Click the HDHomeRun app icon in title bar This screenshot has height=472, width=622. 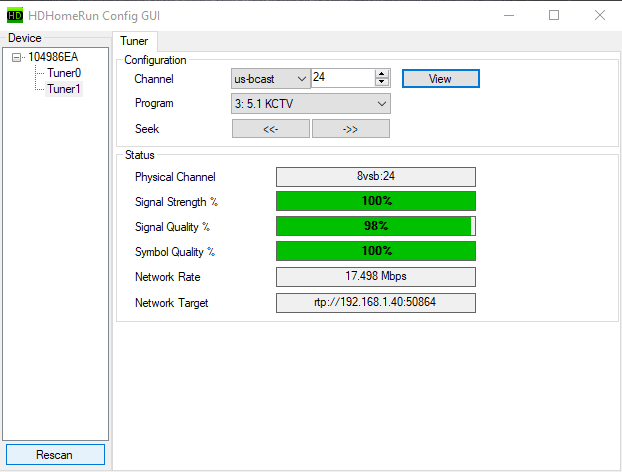pos(14,15)
